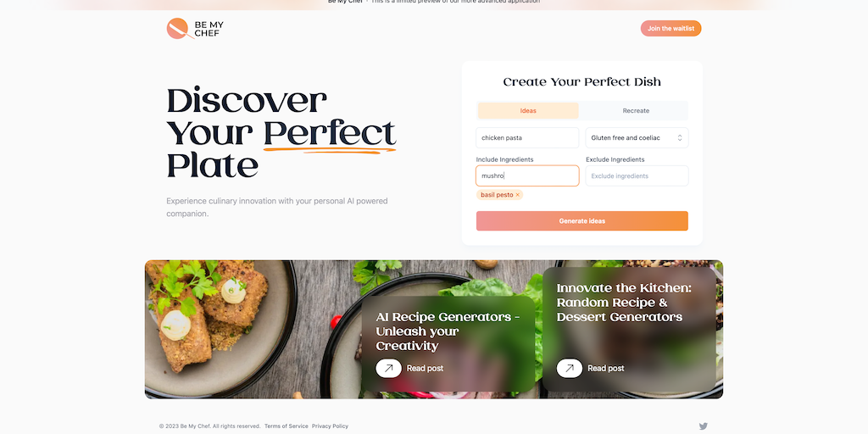Click the Read post link on Random Recipe card

(605, 368)
